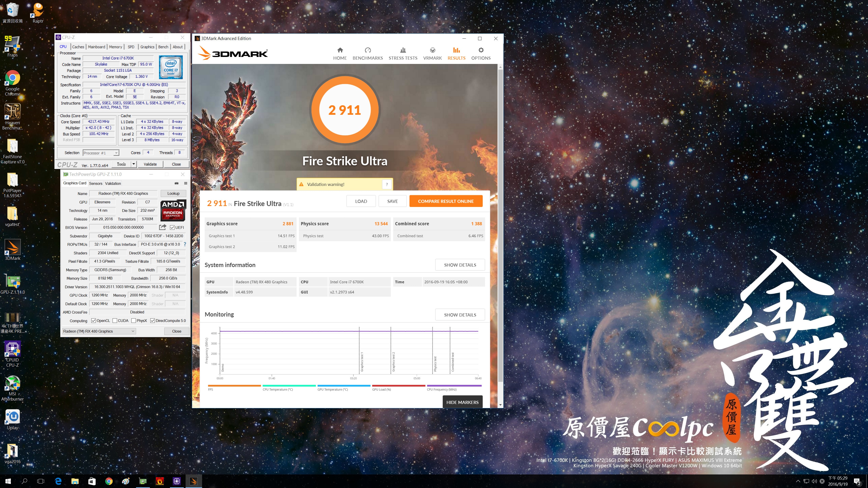The width and height of the screenshot is (868, 488).
Task: Toggle the OpenCL checkbox in GPU-Z
Action: tap(93, 321)
